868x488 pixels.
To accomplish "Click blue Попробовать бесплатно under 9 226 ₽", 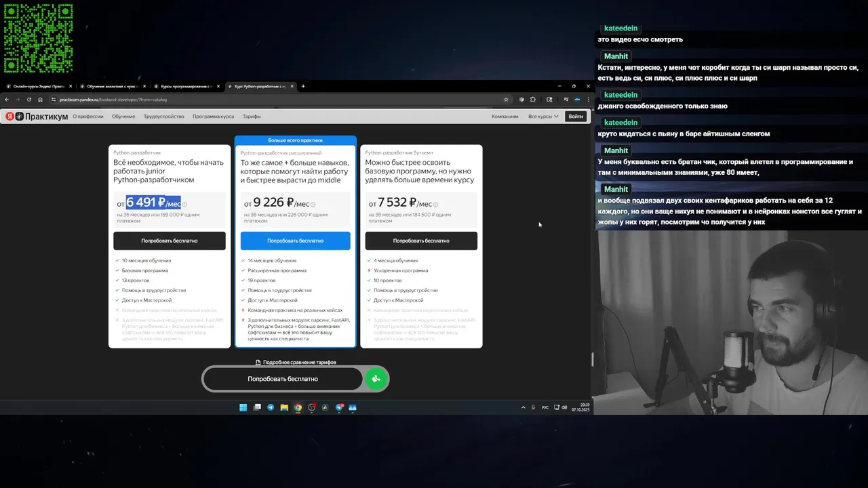I will [295, 241].
